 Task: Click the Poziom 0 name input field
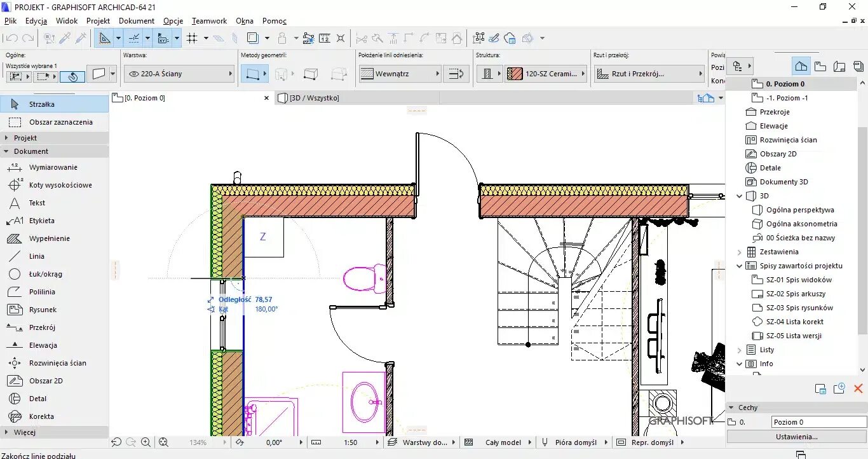pos(819,422)
